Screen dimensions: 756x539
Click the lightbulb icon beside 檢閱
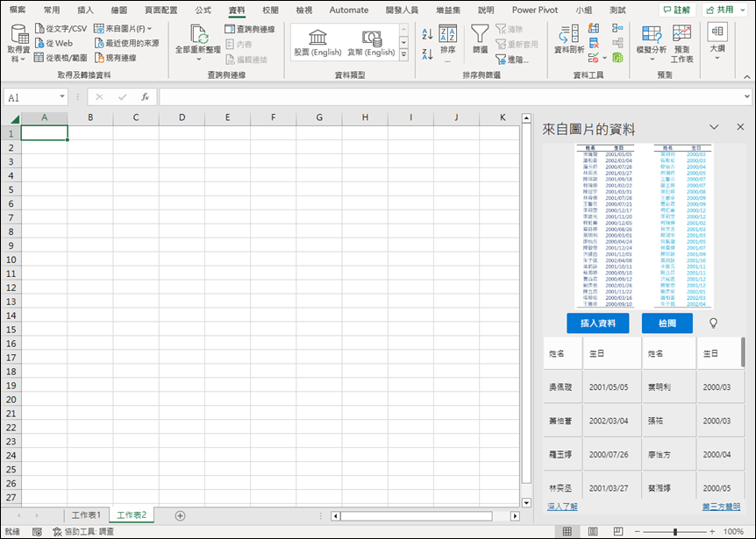point(713,323)
